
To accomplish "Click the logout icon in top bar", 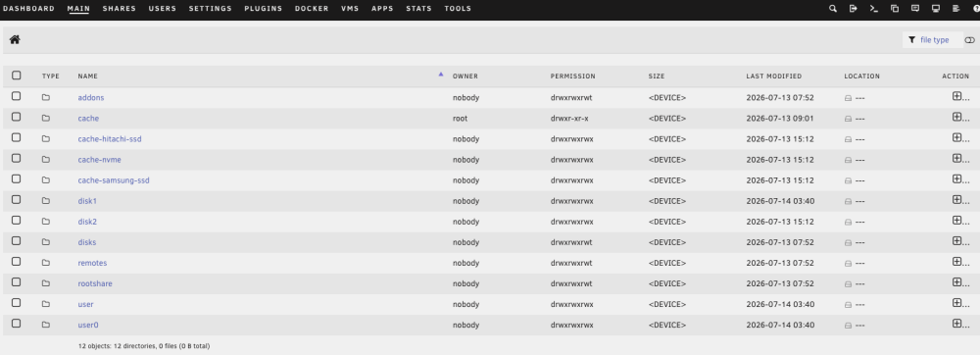I will tap(854, 9).
